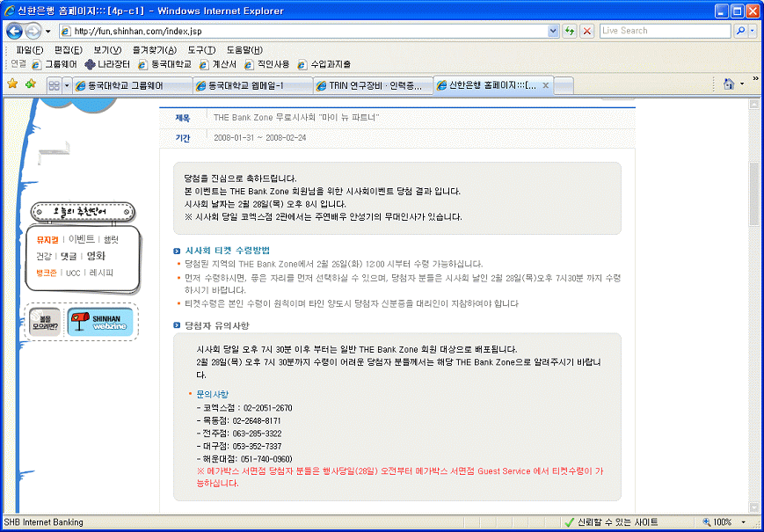The image size is (764, 532).
Task: Open the 편집(E) menu
Action: pos(69,50)
